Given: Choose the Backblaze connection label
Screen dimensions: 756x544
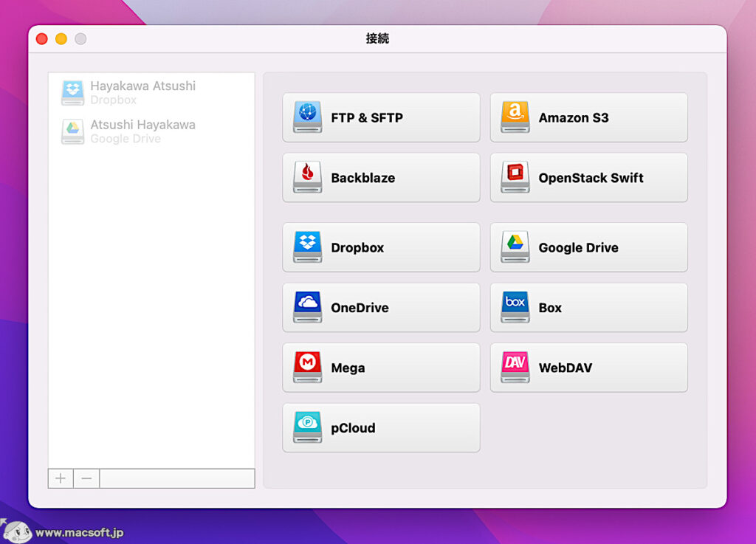Looking at the screenshot, I should coord(363,178).
